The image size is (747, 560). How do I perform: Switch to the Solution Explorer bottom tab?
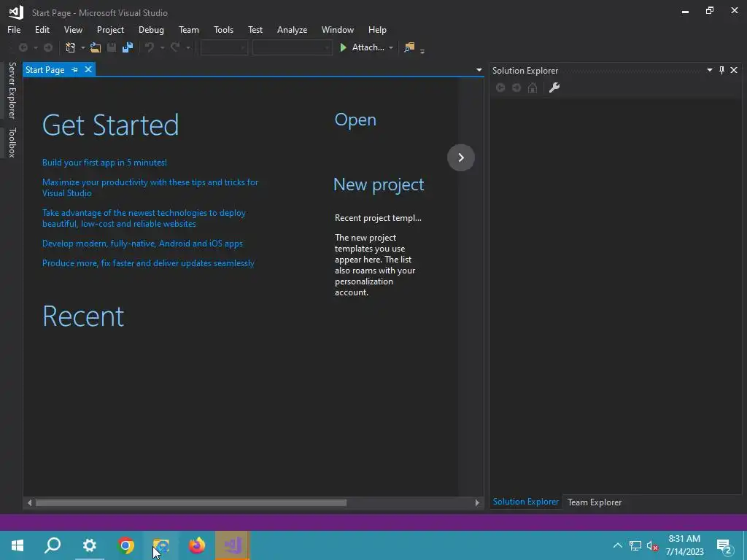(525, 502)
